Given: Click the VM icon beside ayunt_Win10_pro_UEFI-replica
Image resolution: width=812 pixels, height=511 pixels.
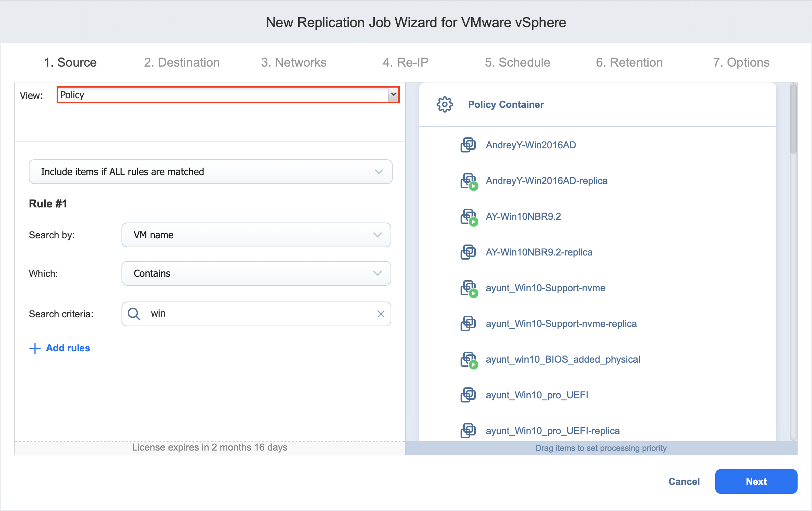Looking at the screenshot, I should click(x=468, y=431).
